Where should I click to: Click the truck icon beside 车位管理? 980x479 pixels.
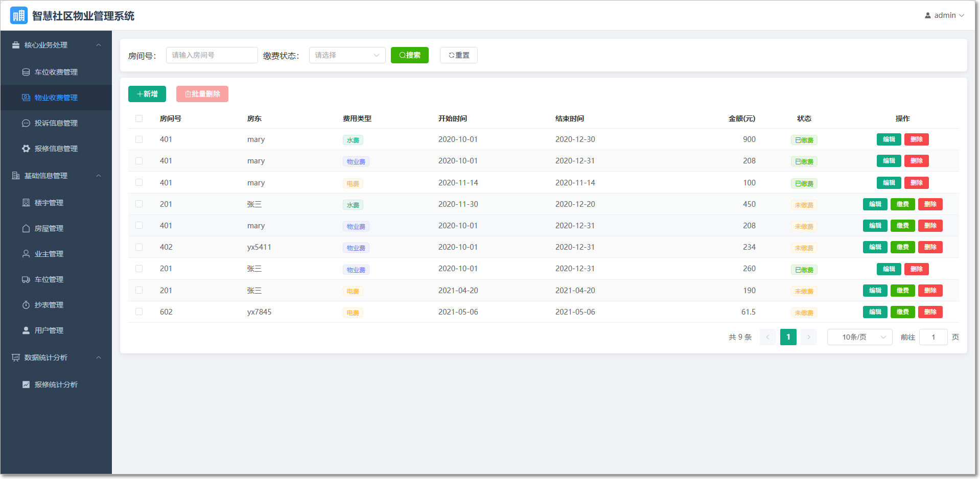[x=26, y=279]
